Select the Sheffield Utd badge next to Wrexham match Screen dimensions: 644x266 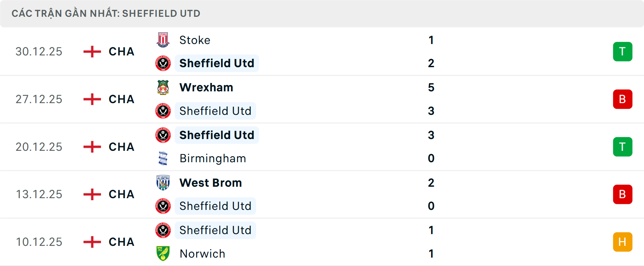[163, 111]
